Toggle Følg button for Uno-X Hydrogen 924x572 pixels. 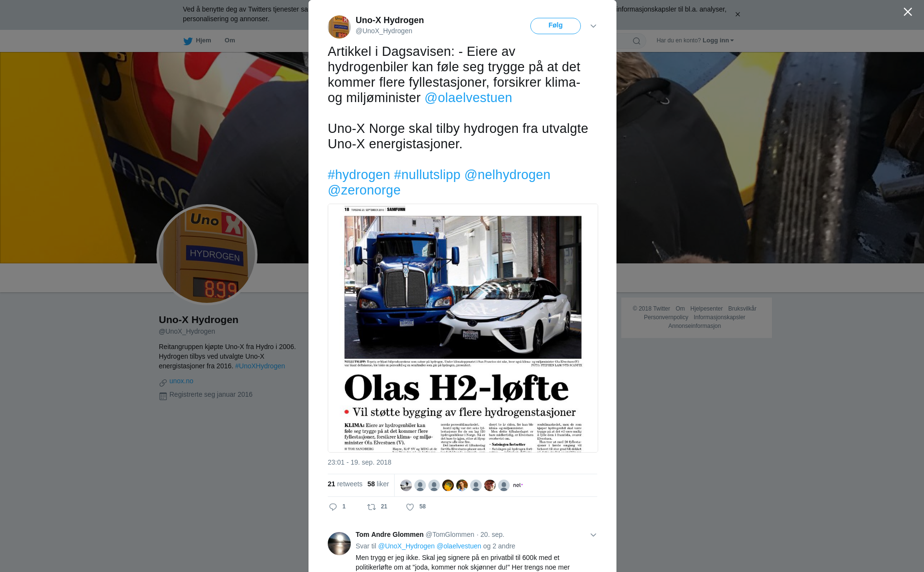click(x=555, y=26)
